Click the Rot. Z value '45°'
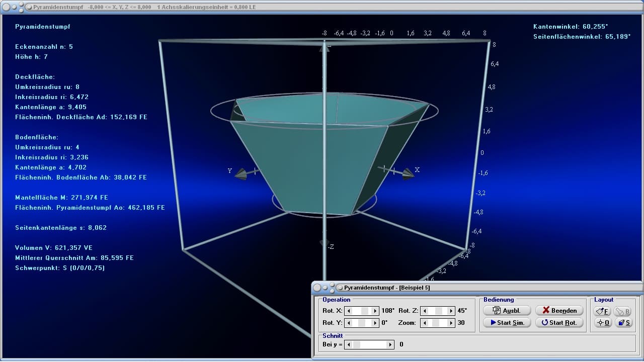644x362 pixels. (462, 311)
